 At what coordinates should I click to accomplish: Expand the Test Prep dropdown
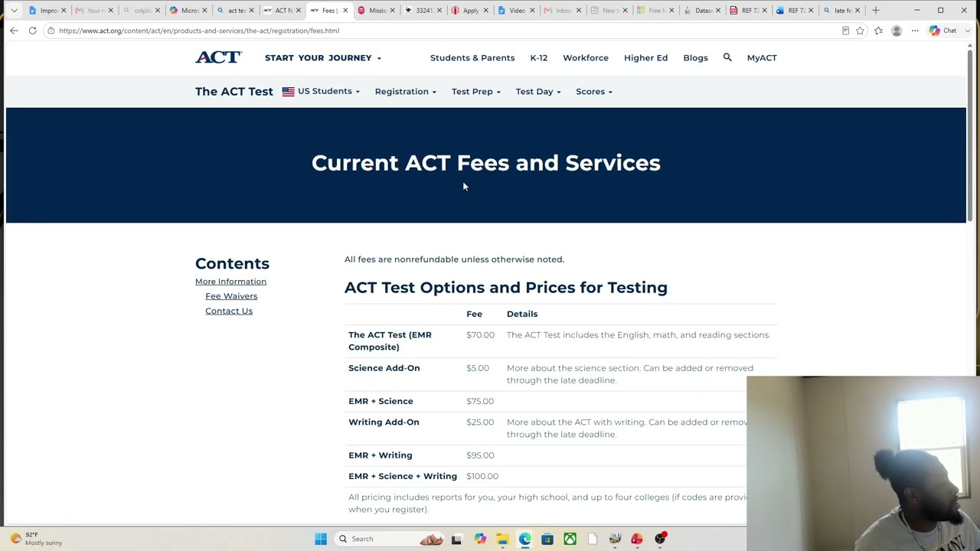coord(475,91)
